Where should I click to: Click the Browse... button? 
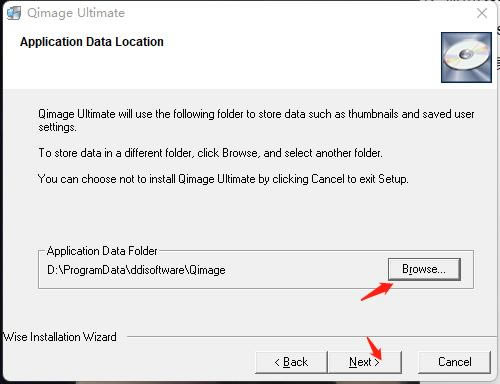point(424,269)
